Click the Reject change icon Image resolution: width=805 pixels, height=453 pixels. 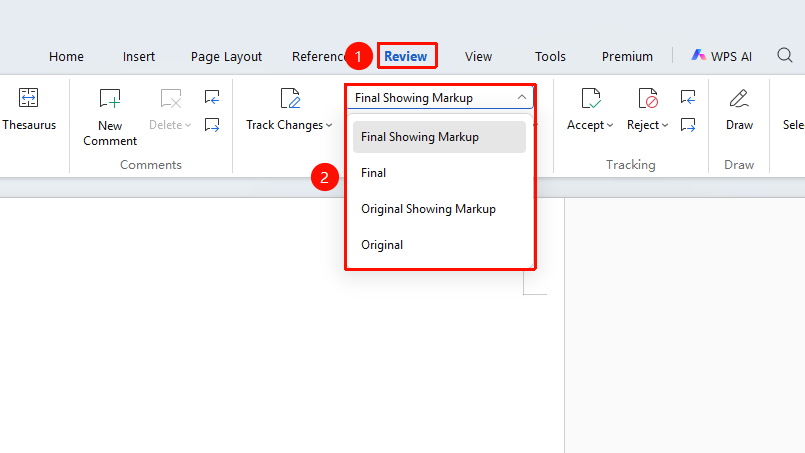point(648,98)
